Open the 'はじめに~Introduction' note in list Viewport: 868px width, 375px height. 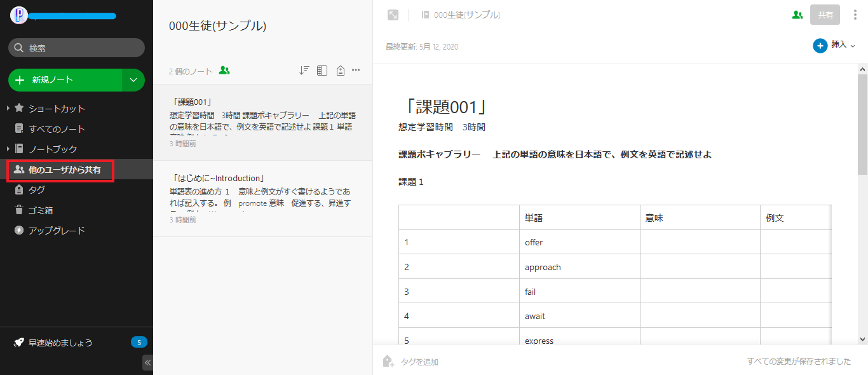(x=262, y=197)
